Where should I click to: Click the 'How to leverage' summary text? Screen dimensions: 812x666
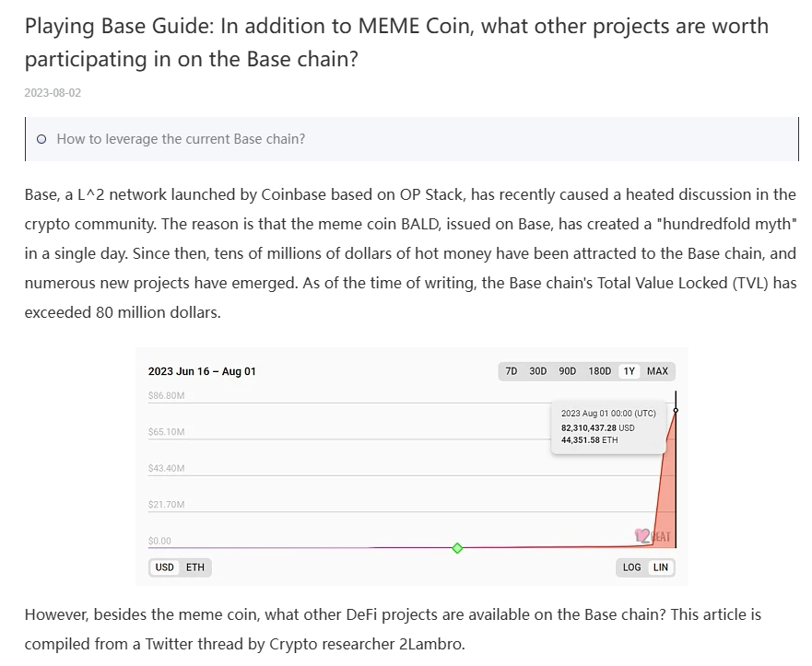coord(181,139)
